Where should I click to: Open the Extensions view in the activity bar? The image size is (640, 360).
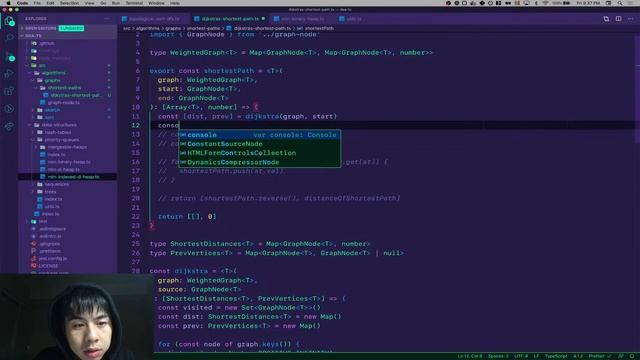9,91
